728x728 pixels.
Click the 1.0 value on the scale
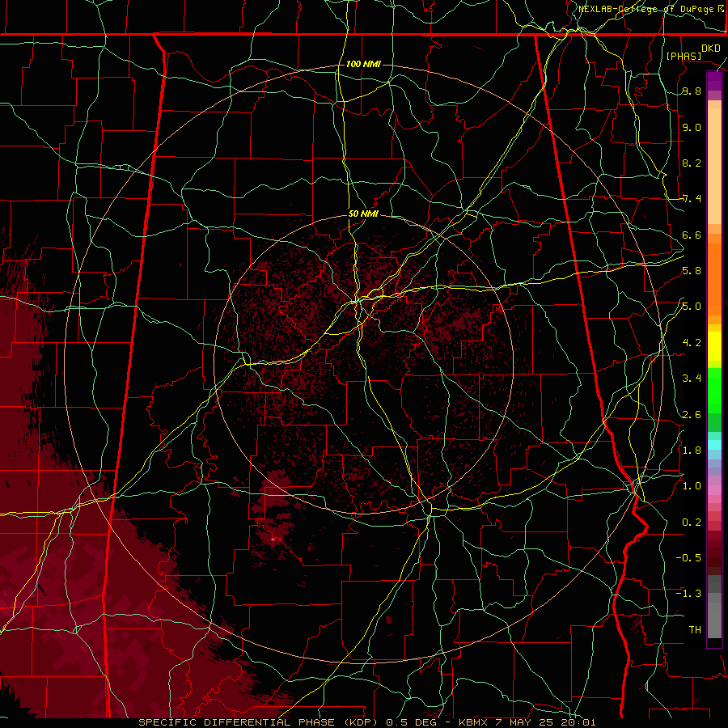click(692, 486)
